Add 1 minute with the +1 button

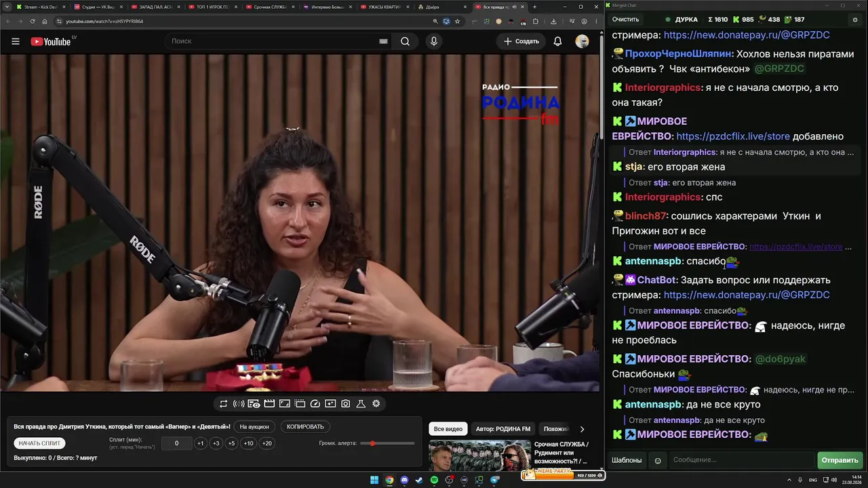(200, 443)
